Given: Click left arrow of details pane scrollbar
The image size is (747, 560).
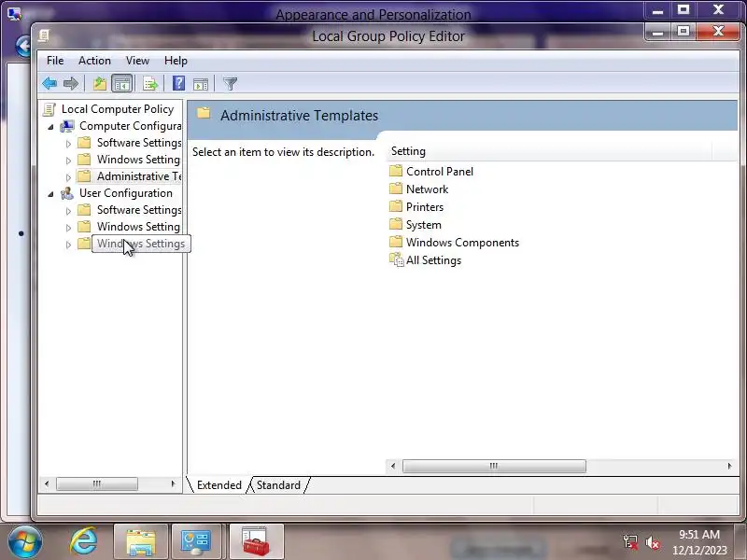Looking at the screenshot, I should 392,466.
